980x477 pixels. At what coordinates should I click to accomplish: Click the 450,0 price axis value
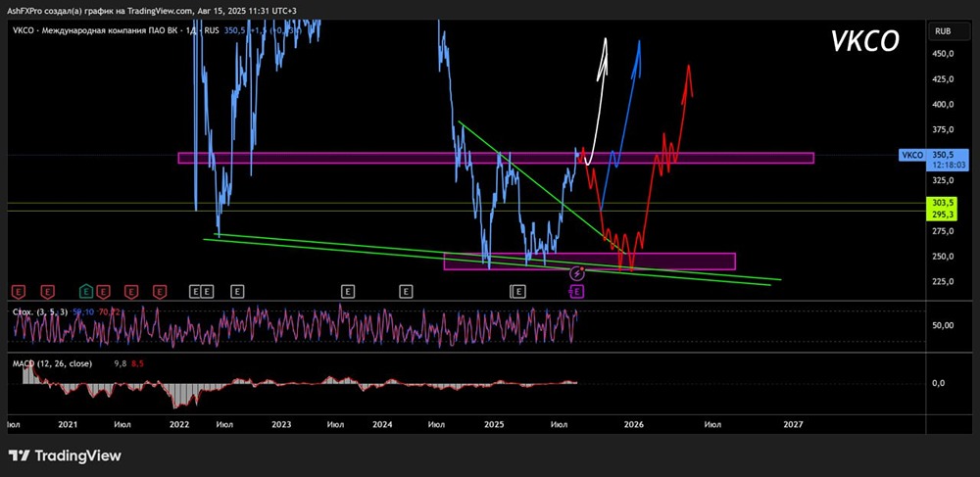942,54
